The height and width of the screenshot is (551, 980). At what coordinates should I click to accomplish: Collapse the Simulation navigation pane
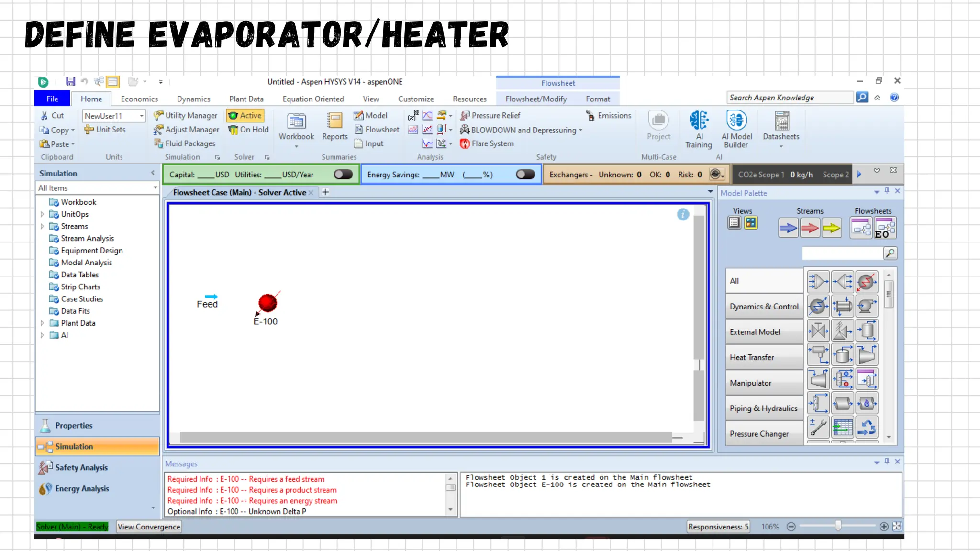(153, 173)
